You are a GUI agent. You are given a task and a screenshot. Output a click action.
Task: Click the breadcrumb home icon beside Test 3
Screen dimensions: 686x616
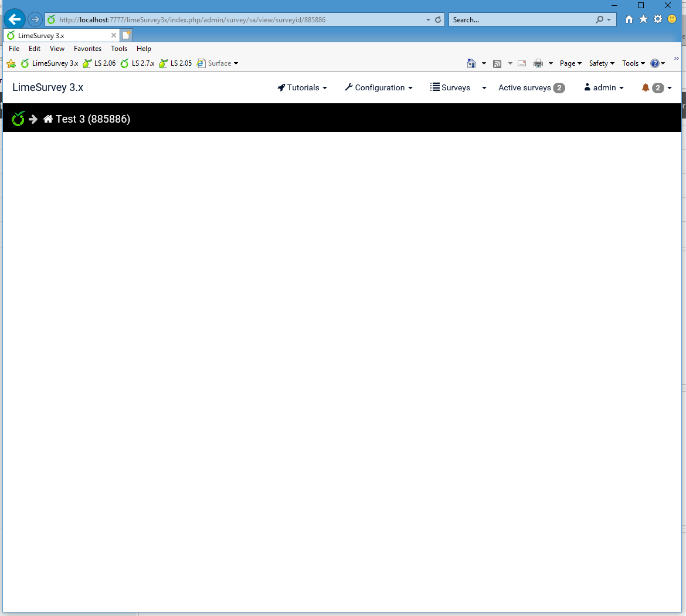pos(48,119)
